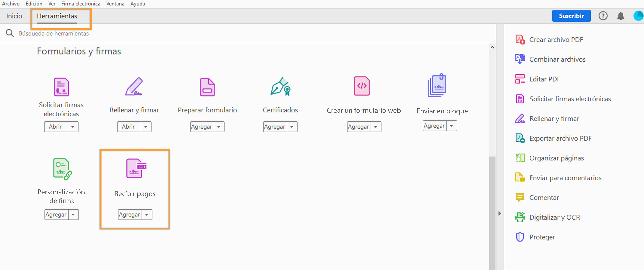Open the user profile avatar
The width and height of the screenshot is (644, 270).
tap(638, 16)
